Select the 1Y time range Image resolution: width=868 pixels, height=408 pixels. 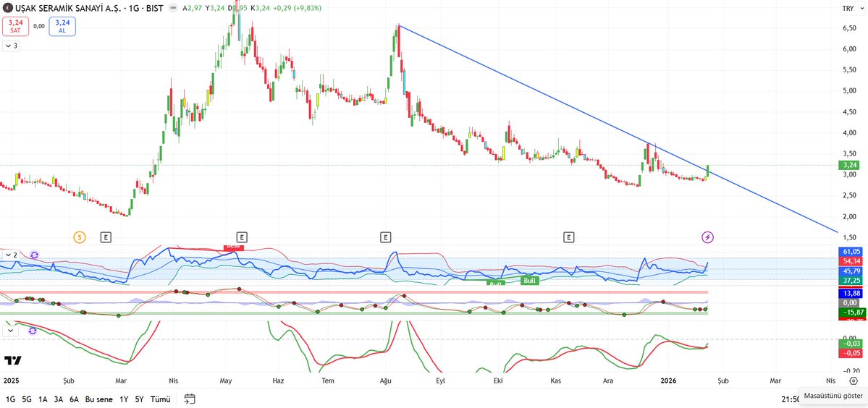tap(124, 399)
